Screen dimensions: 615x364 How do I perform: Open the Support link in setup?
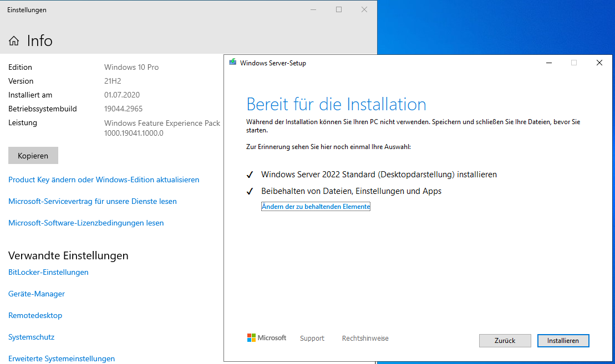312,338
